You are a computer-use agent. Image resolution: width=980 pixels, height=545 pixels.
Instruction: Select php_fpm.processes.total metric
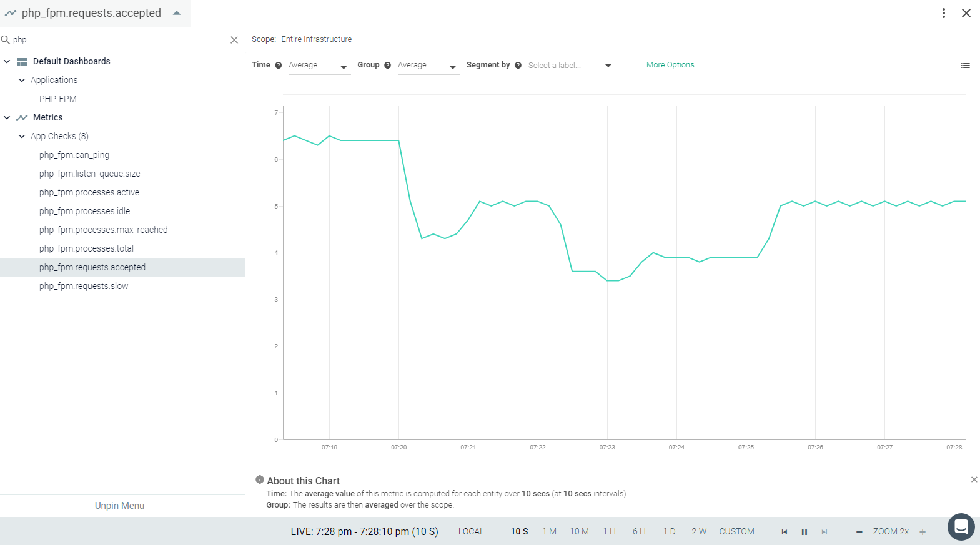(86, 248)
